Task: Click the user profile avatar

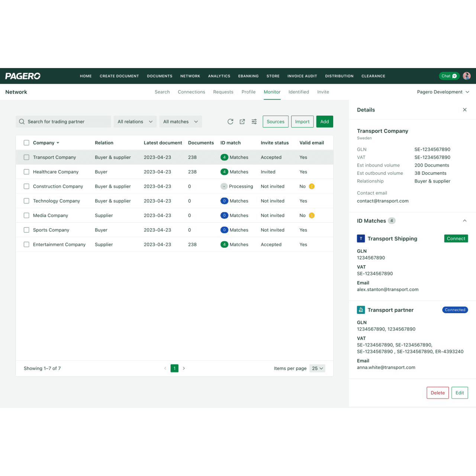Action: click(x=467, y=76)
